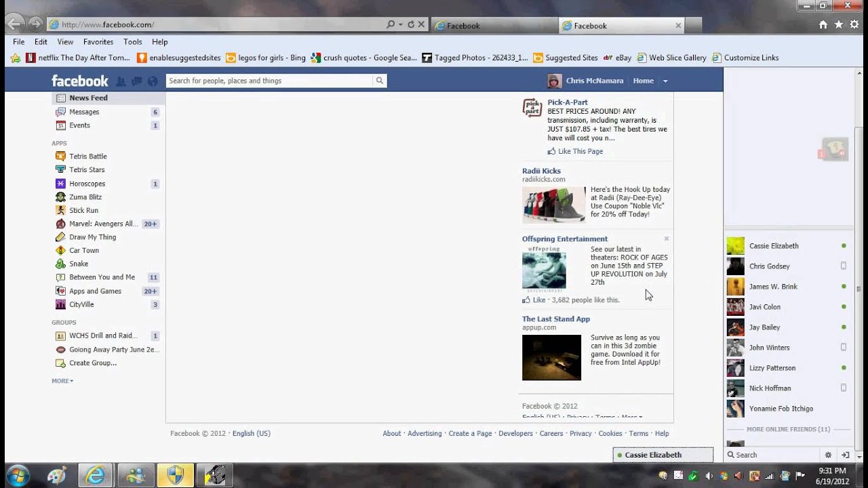Refresh the page in Internet Explorer
868x488 pixels.
(411, 24)
